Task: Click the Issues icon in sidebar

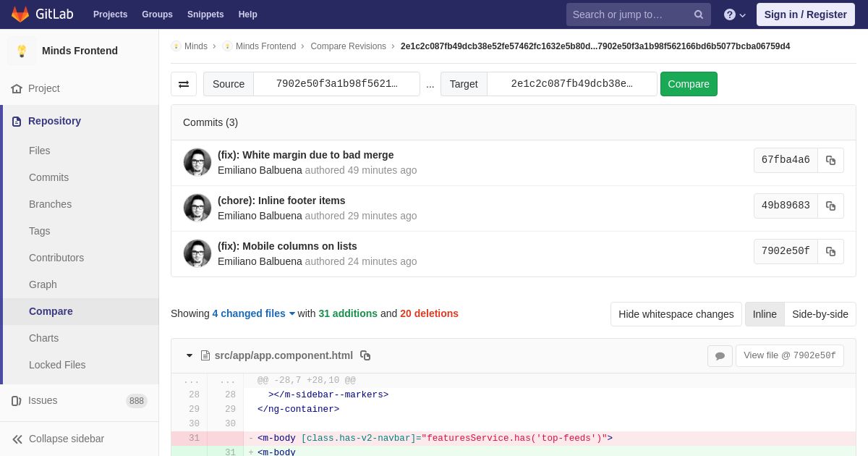Action: point(17,400)
